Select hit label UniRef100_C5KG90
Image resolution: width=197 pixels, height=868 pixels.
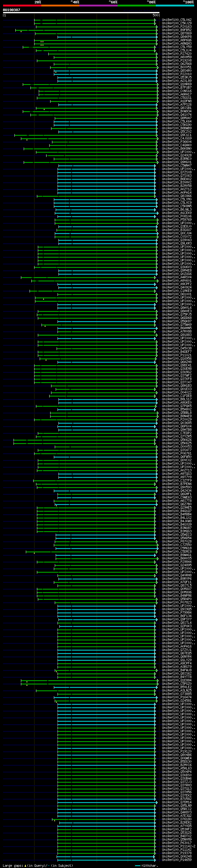(x=177, y=125)
